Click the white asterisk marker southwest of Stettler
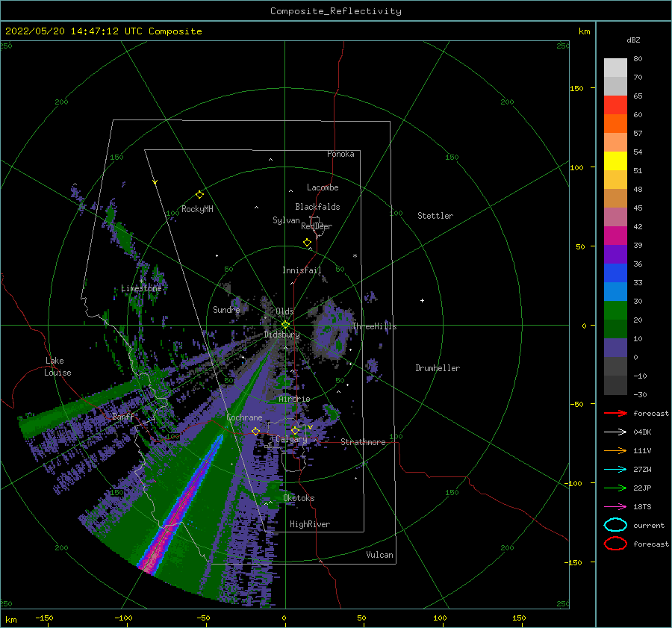The width and height of the screenshot is (672, 628). [x=355, y=256]
